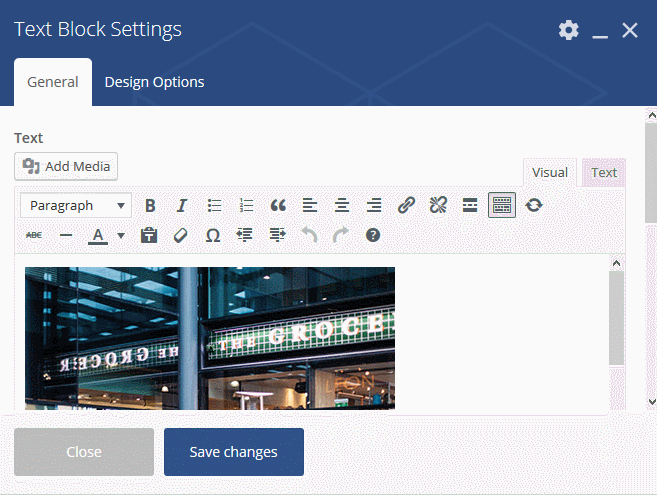
Task: Increase the indent
Action: 277,235
